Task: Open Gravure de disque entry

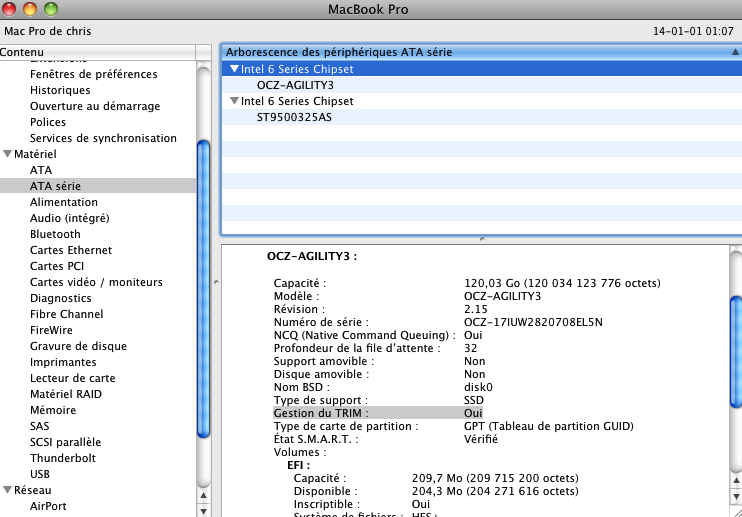Action: coord(78,347)
